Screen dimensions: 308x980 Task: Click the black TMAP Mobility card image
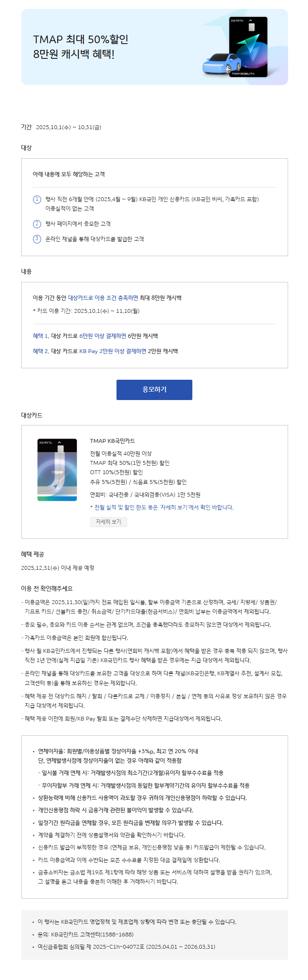pos(248,47)
